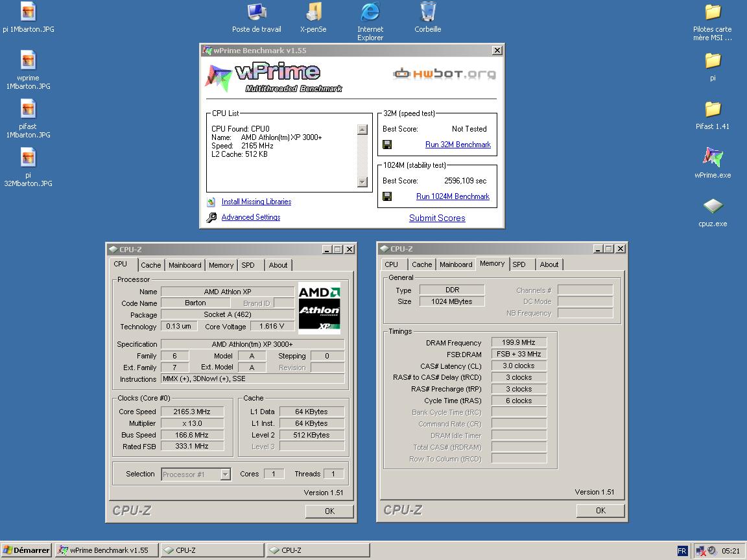This screenshot has height=560, width=747.
Task: Click CAS# Latency value 3.0 clocks
Action: point(519,366)
